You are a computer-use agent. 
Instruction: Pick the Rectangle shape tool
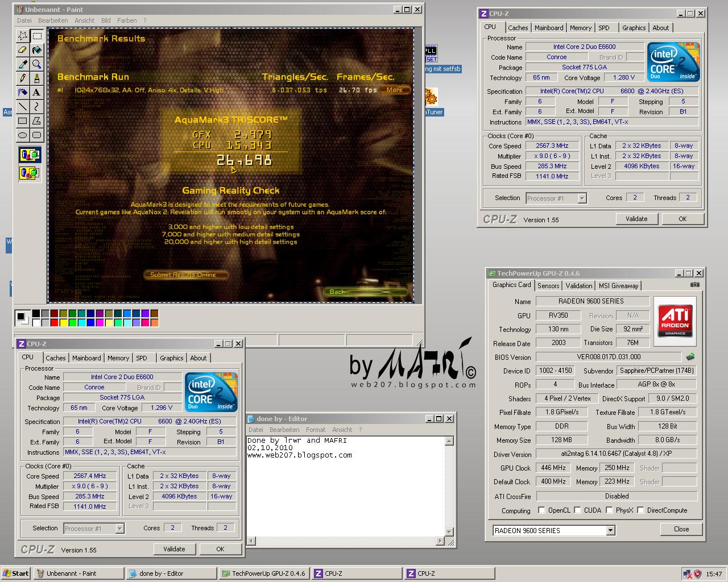coord(23,121)
